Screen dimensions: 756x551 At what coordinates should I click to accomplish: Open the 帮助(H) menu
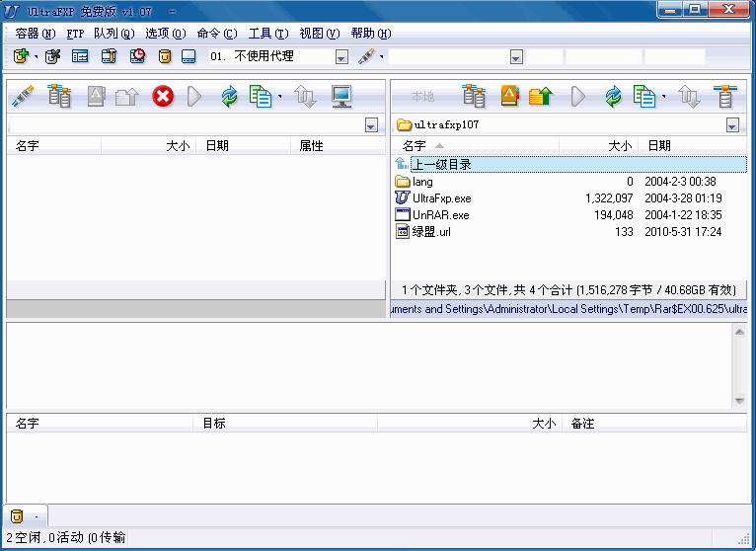(x=371, y=34)
